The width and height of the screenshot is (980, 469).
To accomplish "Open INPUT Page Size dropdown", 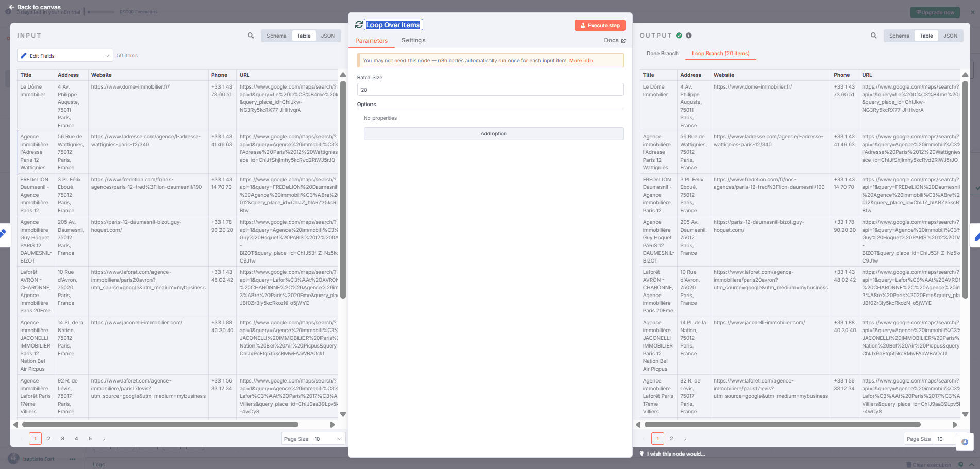I will point(328,439).
